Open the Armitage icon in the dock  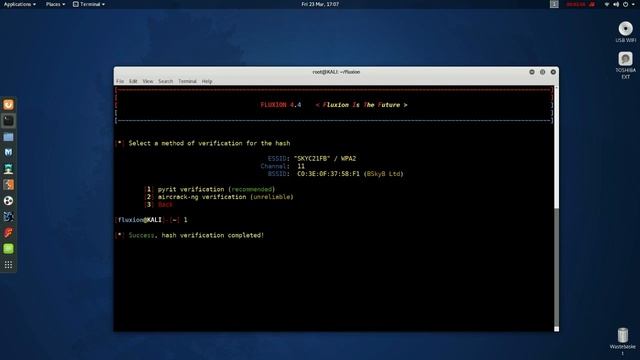pyautogui.click(x=8, y=169)
